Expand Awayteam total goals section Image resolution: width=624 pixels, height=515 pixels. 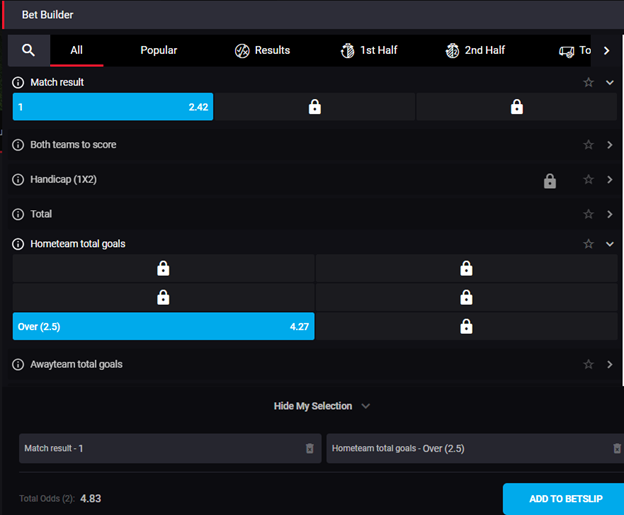[x=610, y=365]
